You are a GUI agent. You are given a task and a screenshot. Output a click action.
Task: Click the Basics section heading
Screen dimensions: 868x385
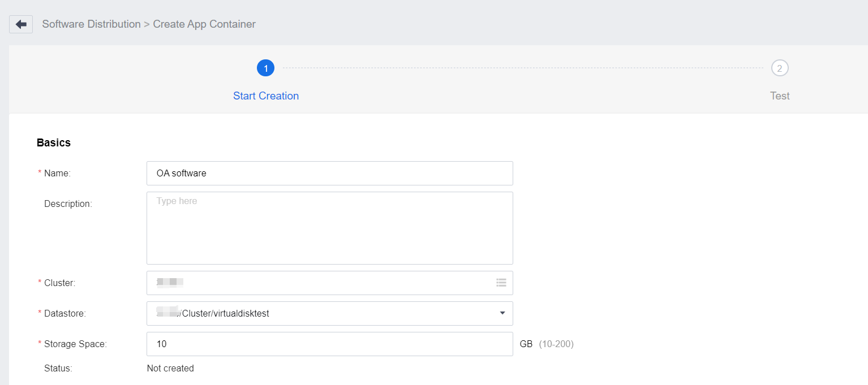coord(54,143)
